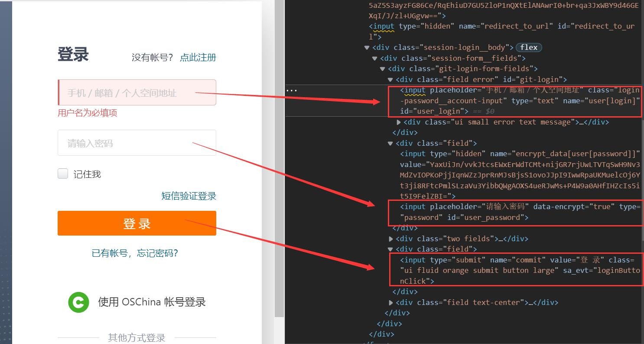Tick the 记住我 checkbox

tap(63, 174)
